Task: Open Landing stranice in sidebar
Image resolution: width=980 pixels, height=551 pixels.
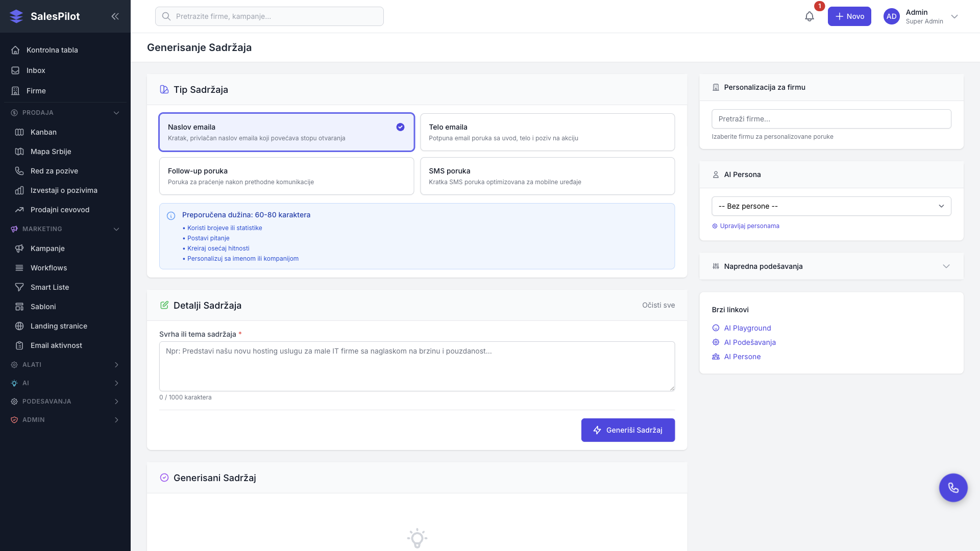Action: tap(59, 326)
